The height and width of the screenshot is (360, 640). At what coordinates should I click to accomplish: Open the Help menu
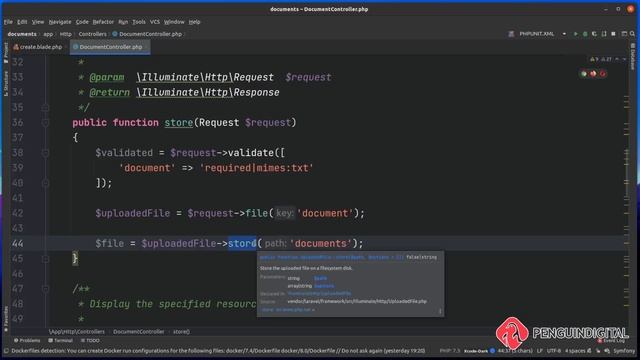pos(194,22)
